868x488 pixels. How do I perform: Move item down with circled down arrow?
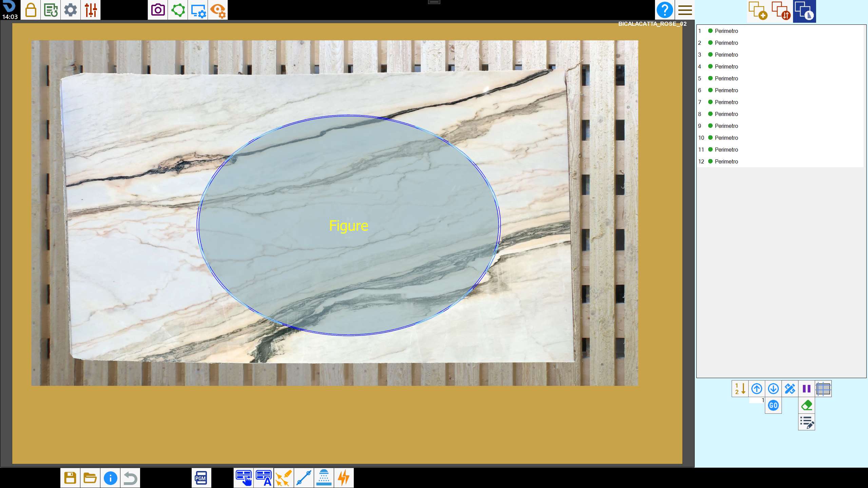tap(773, 389)
